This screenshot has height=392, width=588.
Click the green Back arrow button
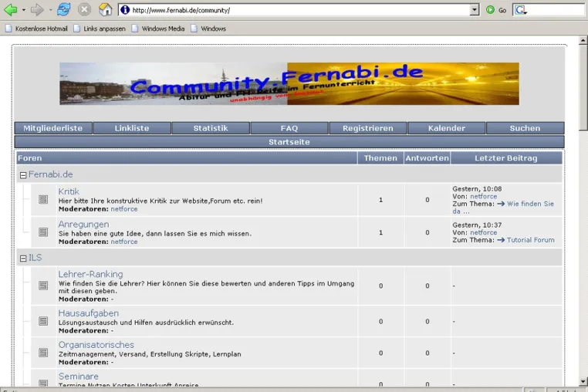tap(11, 10)
